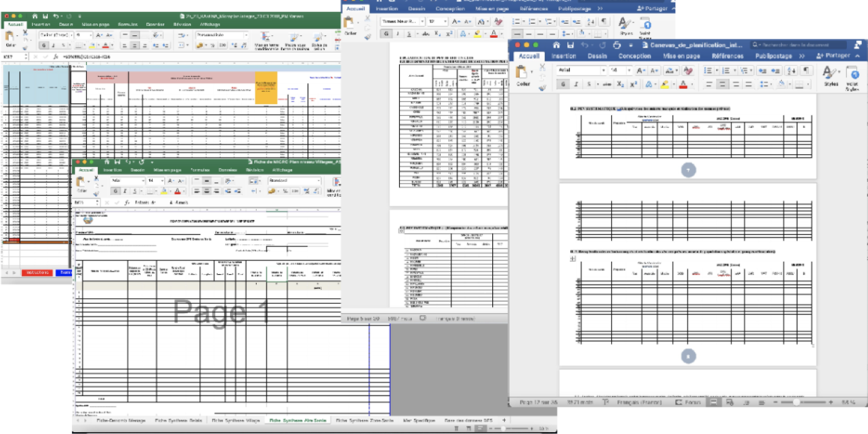
Task: Click the document search field in front Word
Action: [x=799, y=45]
